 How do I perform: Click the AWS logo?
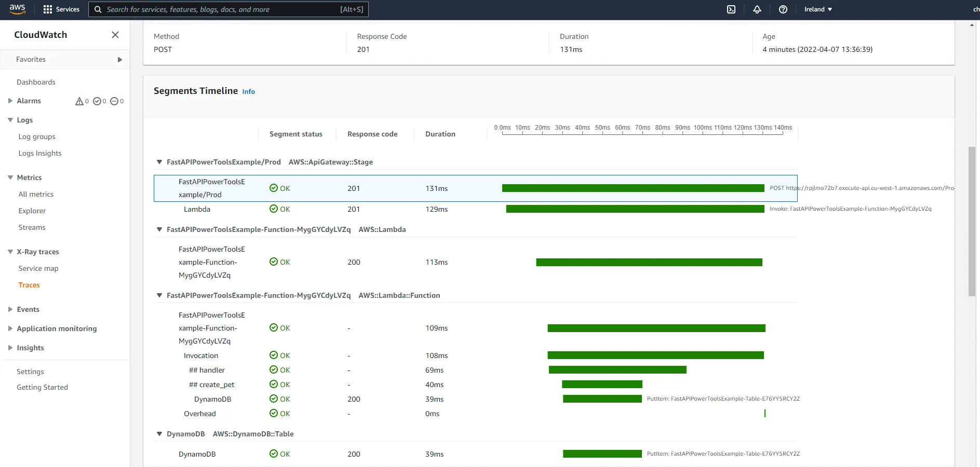[x=17, y=9]
